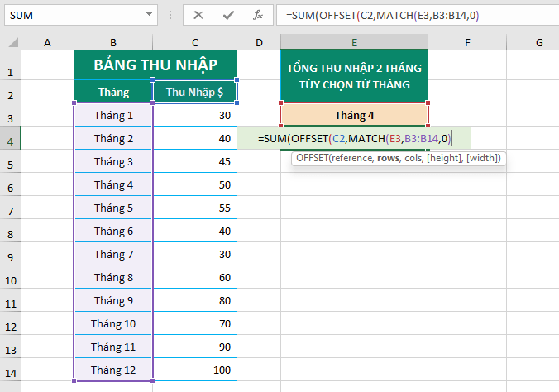Click into the formula bar text

click(x=417, y=15)
